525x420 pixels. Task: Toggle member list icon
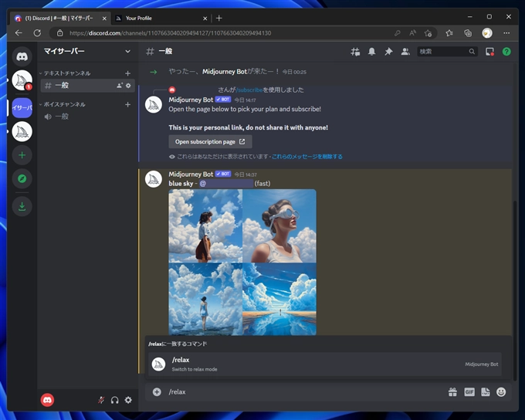[x=405, y=52]
